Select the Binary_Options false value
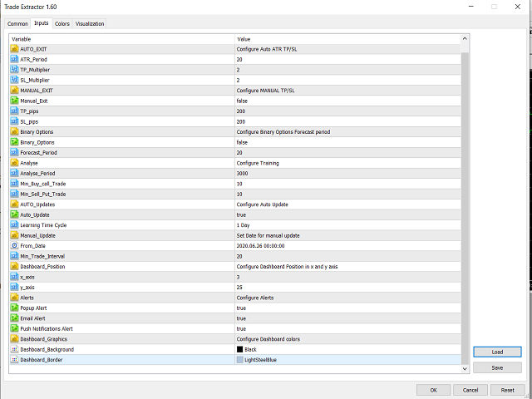The width and height of the screenshot is (532, 399). [x=242, y=142]
